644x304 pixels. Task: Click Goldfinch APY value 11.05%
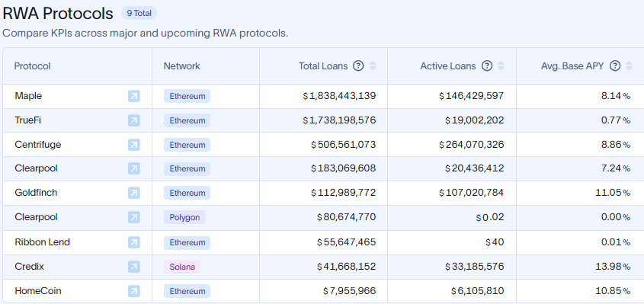(613, 193)
